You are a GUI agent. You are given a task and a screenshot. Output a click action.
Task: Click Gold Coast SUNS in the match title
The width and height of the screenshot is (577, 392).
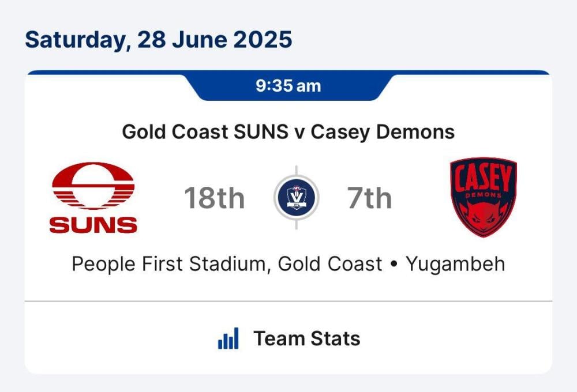point(205,132)
